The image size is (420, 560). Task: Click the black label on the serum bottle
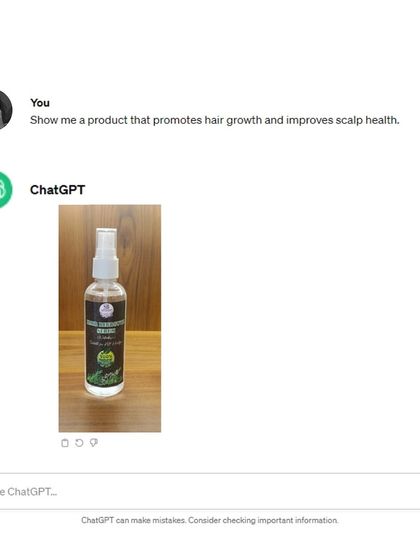pos(105,344)
